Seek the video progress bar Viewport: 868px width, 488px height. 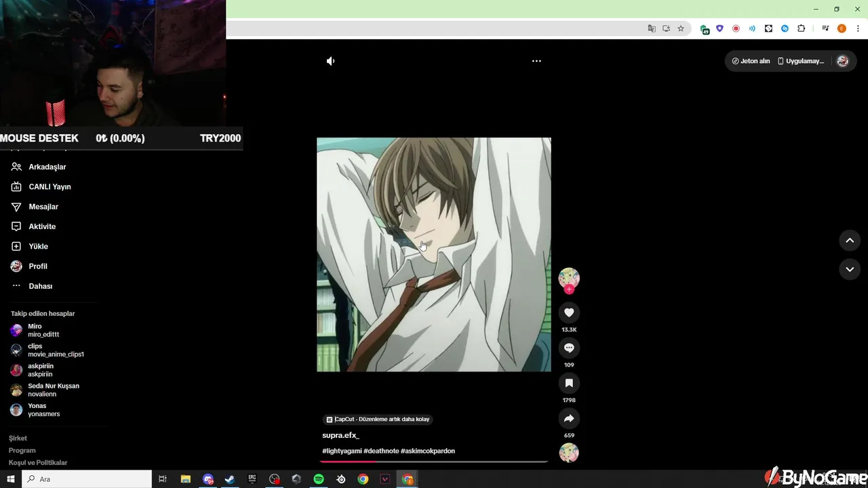[434, 462]
